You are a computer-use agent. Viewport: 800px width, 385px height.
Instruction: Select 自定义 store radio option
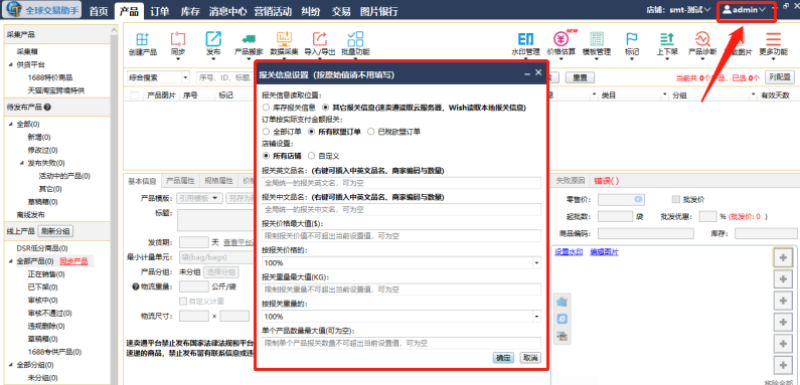tap(312, 156)
